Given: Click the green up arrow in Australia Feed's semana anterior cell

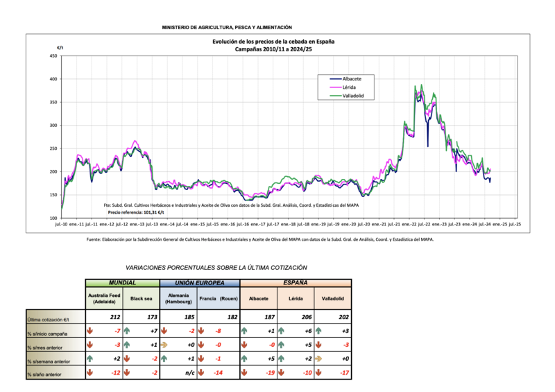Looking at the screenshot, I should (90, 360).
